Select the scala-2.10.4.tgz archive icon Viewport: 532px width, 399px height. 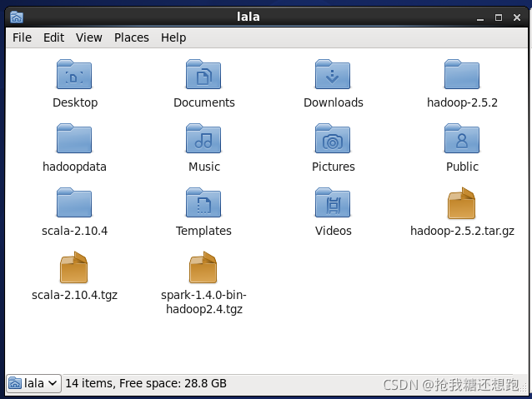74,267
